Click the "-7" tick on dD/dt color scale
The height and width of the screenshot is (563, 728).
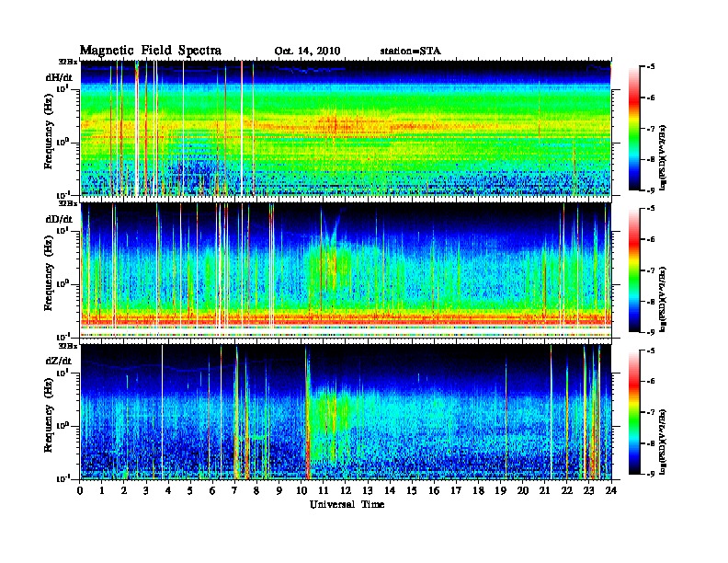[x=651, y=270]
